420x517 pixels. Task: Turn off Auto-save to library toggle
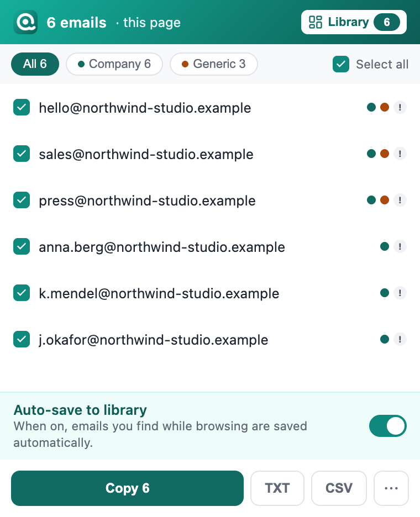(387, 426)
